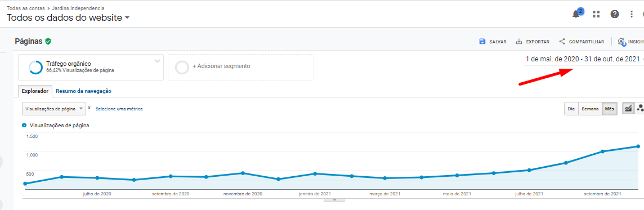Click the Exportar button label
Screen dimensions: 644x210
click(x=538, y=42)
